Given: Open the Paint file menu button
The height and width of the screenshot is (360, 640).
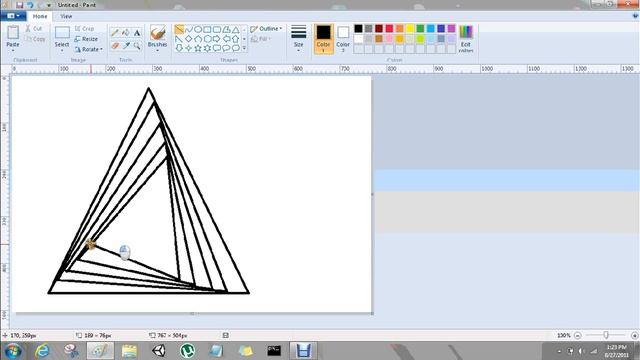Looking at the screenshot, I should pos(13,16).
